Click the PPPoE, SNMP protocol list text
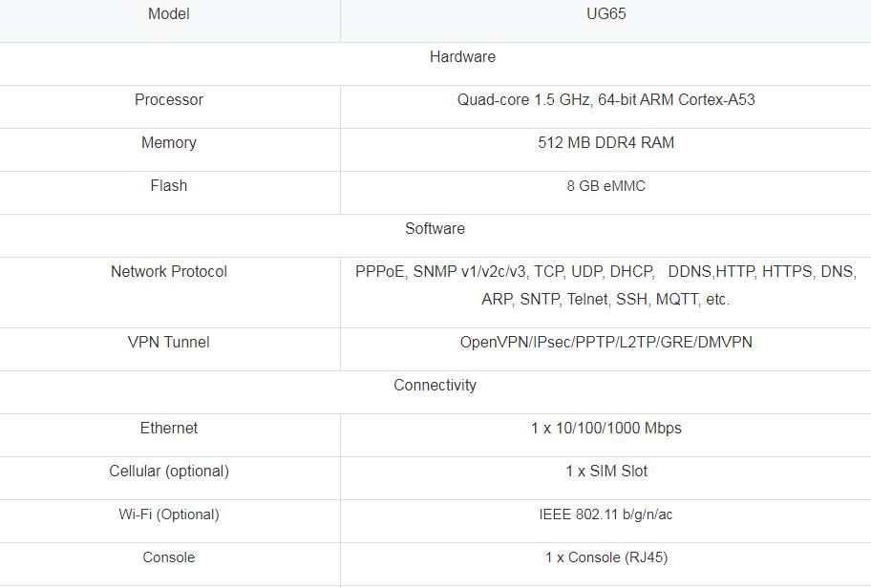871x588 pixels. coord(606,285)
